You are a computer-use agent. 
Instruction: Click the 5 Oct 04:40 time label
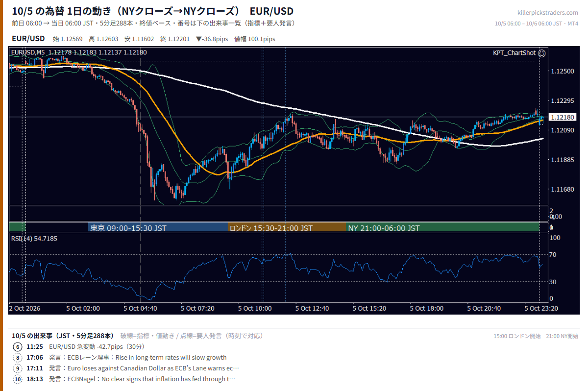[x=140, y=308]
